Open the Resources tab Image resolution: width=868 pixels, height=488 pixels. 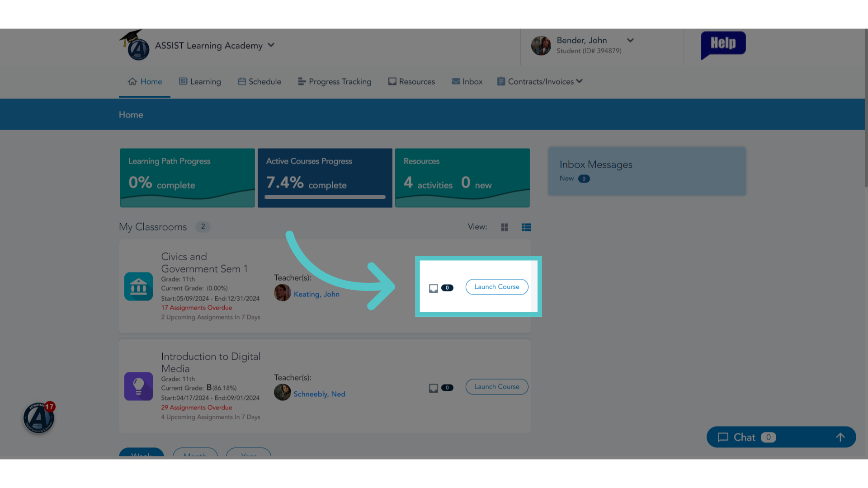[x=411, y=81]
